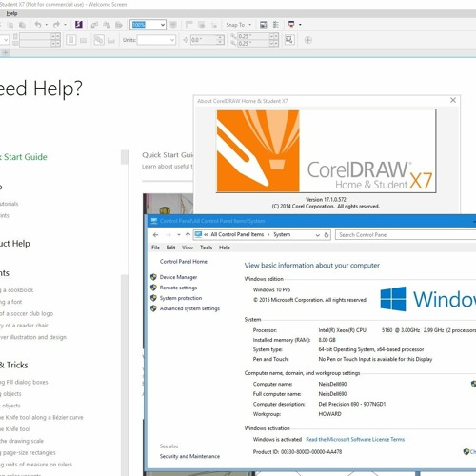This screenshot has height=476, width=476.
Task: Click the nudge offset stepper arrows
Action: [220, 40]
